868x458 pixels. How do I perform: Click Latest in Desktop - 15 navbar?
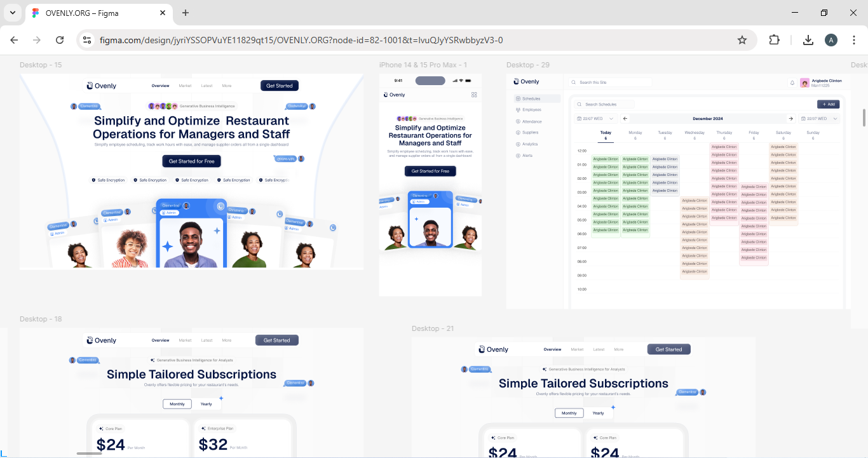207,86
